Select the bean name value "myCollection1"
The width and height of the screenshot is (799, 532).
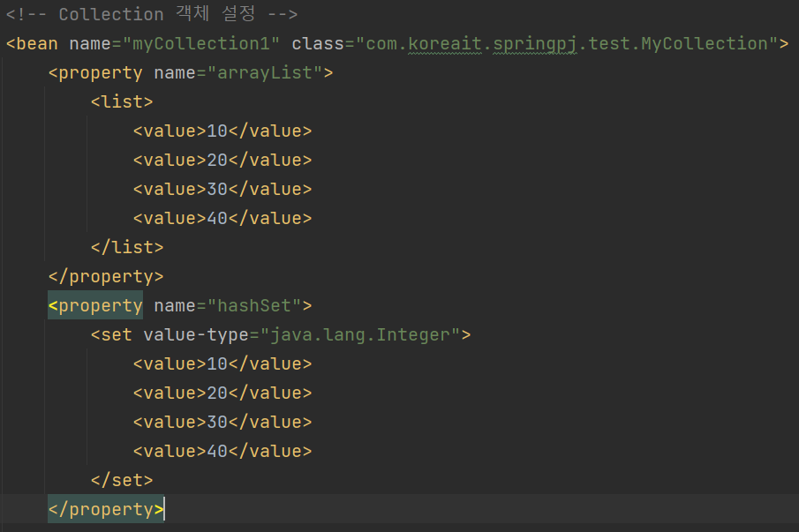coord(200,44)
